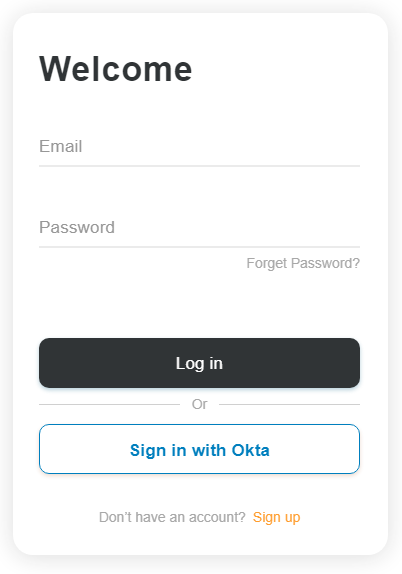Click the "Don't have an account?" text
402x574 pixels.
click(x=172, y=517)
